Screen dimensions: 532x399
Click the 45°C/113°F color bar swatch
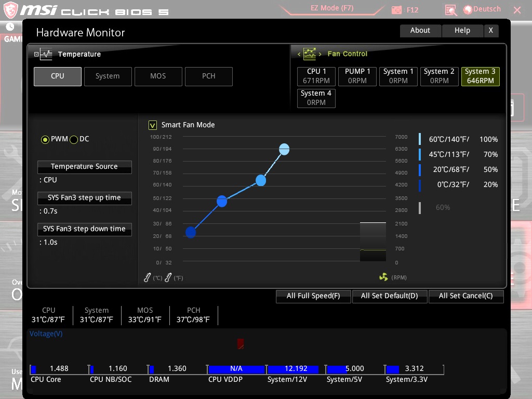point(420,154)
